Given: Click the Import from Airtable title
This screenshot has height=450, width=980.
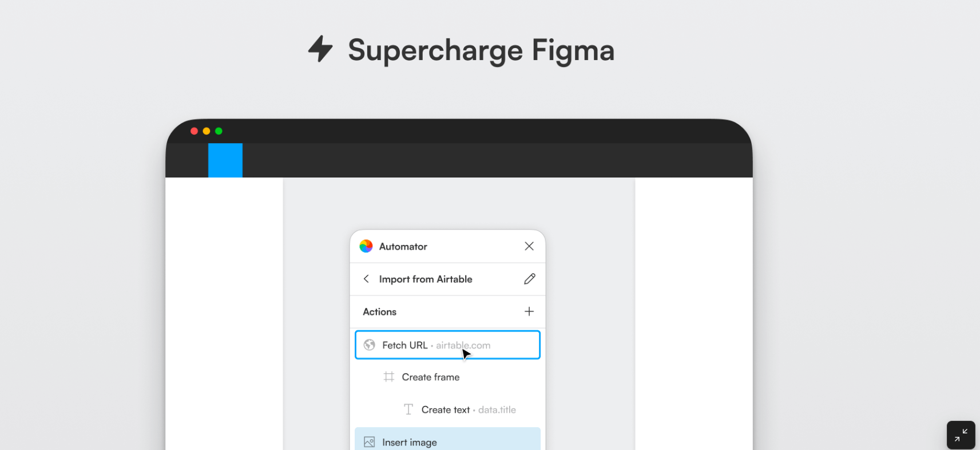Looking at the screenshot, I should point(426,279).
